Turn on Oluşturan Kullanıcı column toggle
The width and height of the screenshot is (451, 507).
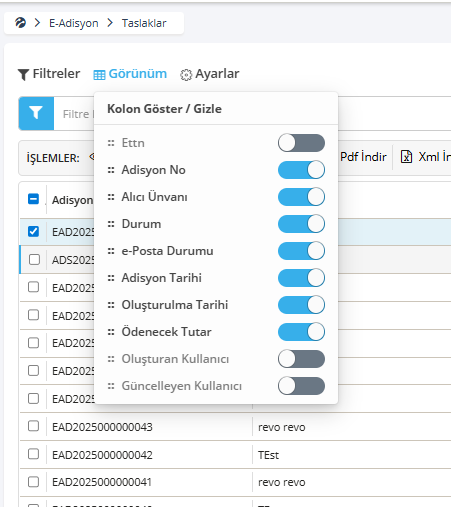301,359
